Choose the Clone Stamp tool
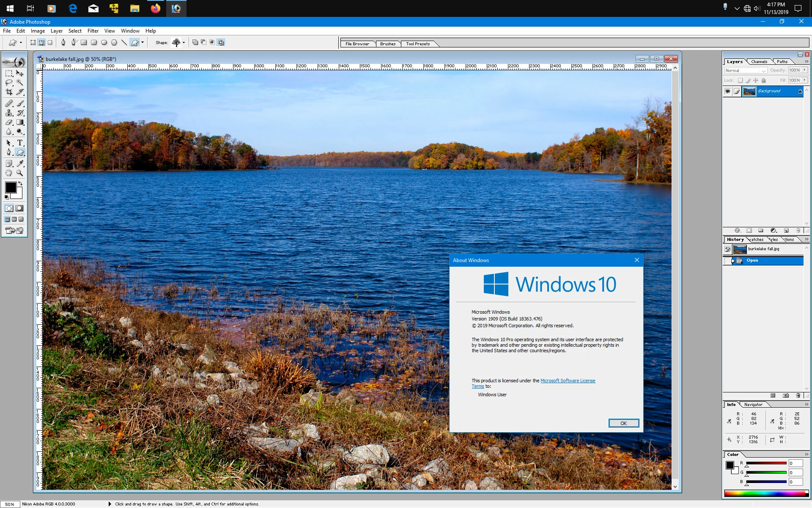 9,113
